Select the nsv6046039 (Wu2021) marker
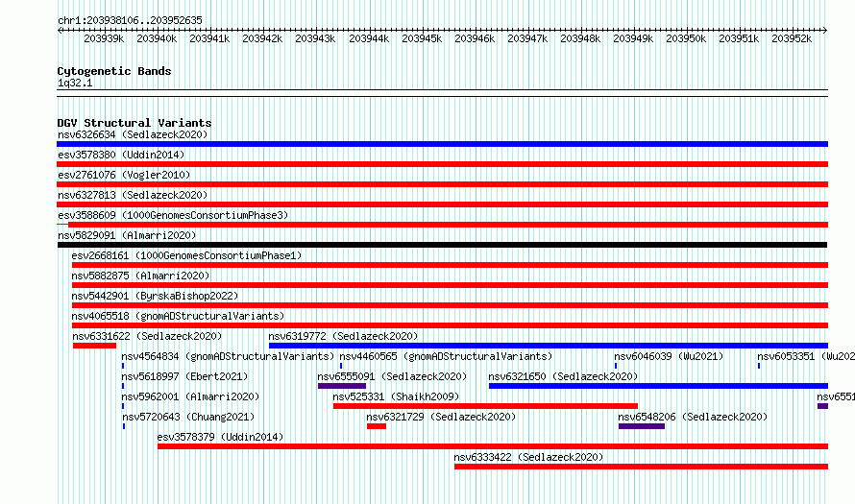Screen dimensions: 855x504 [616, 366]
